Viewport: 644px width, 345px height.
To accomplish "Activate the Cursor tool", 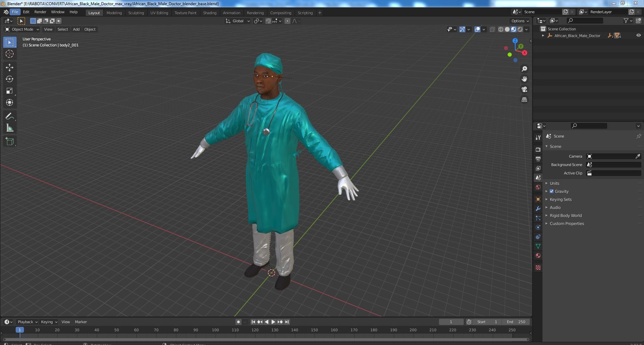I will pos(9,54).
